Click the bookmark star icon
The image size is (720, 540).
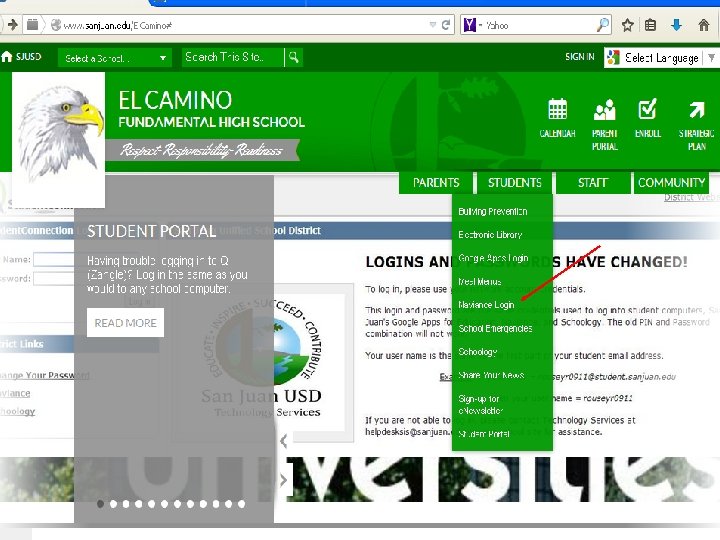(628, 25)
